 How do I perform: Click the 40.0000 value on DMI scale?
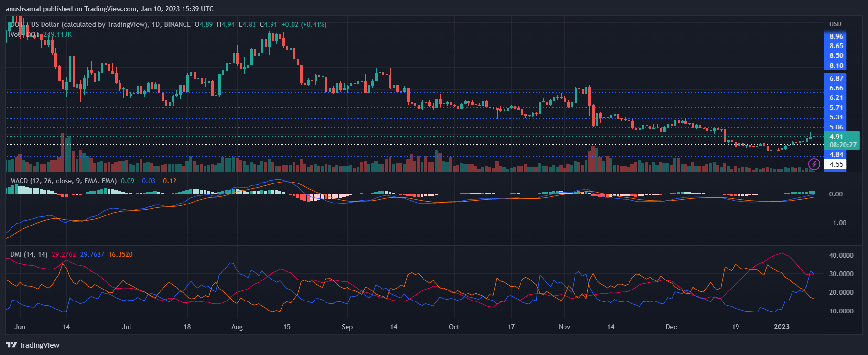tap(841, 255)
